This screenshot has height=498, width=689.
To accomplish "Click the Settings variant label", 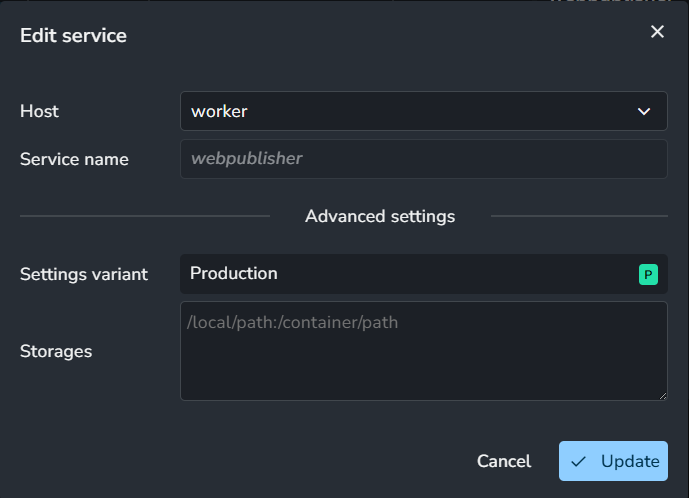I will click(84, 274).
